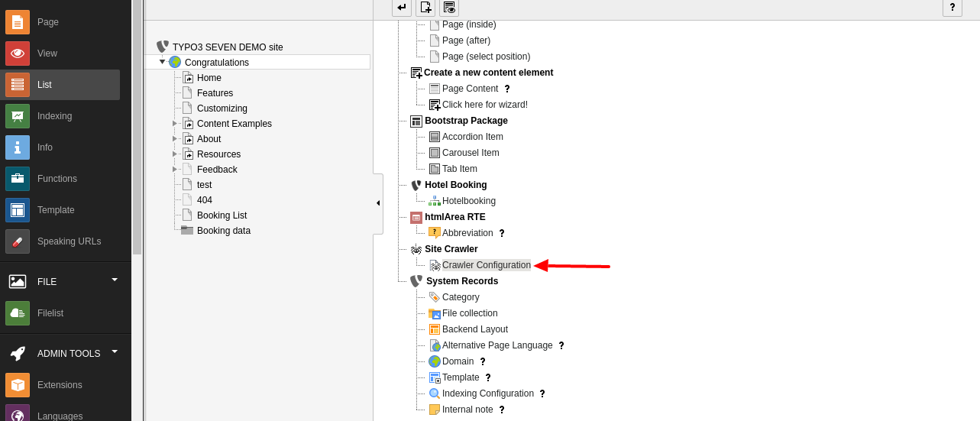Open the Functions module icon
Screen dimensions: 980x421
18,179
